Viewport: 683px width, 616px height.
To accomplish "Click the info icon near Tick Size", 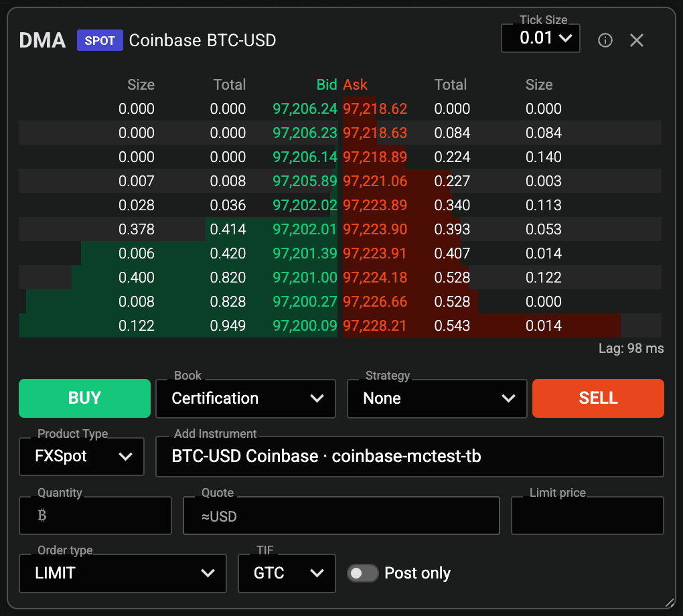I will coord(605,41).
